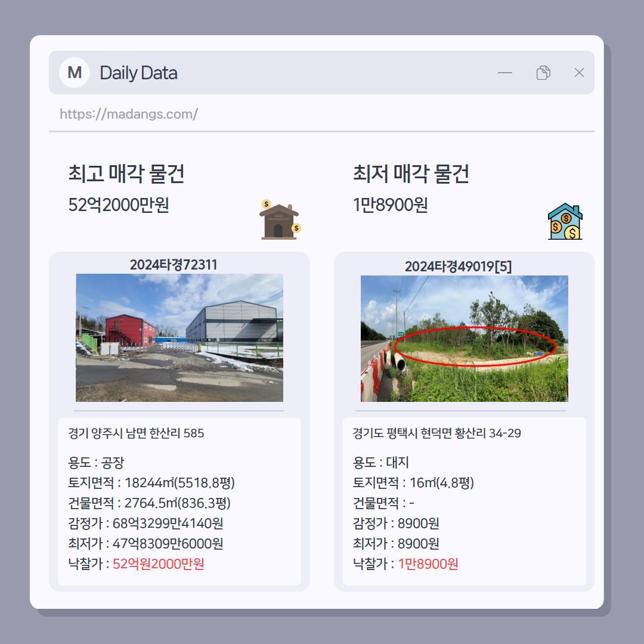
Task: Click the 52억2000만원 headline price
Action: [118, 205]
